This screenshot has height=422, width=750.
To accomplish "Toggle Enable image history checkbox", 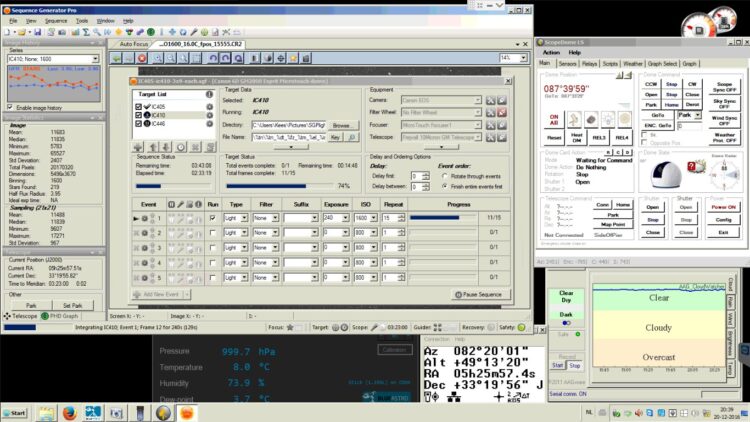I will coord(10,107).
